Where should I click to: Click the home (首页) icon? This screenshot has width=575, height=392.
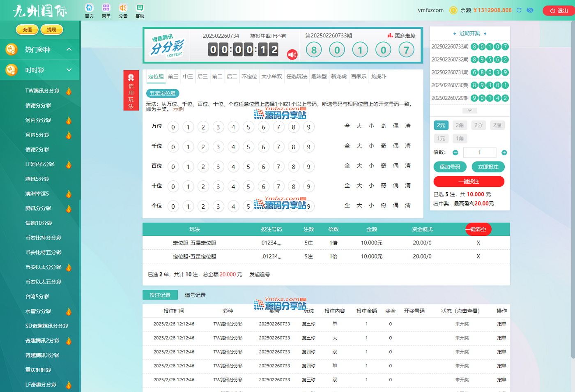click(89, 8)
